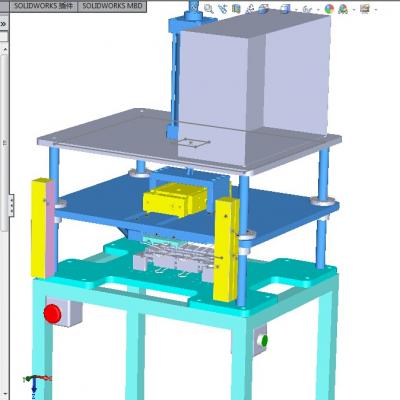Switch to the SOLIDWORKS MBD tab
This screenshot has height=400, width=400.
click(112, 6)
